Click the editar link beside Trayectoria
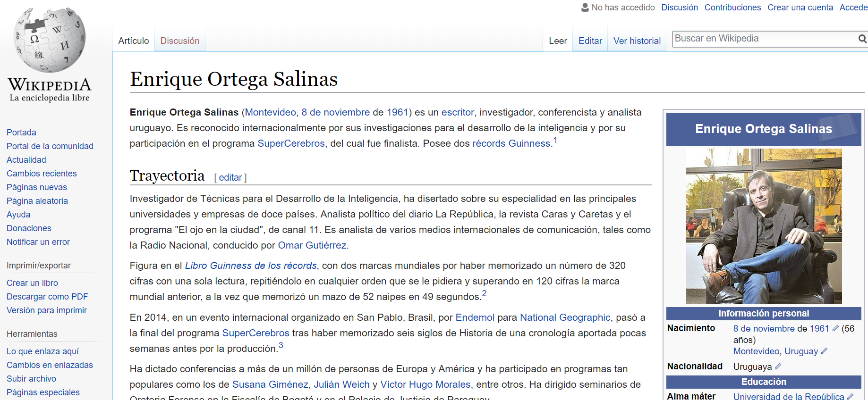Image resolution: width=868 pixels, height=400 pixels. [230, 177]
